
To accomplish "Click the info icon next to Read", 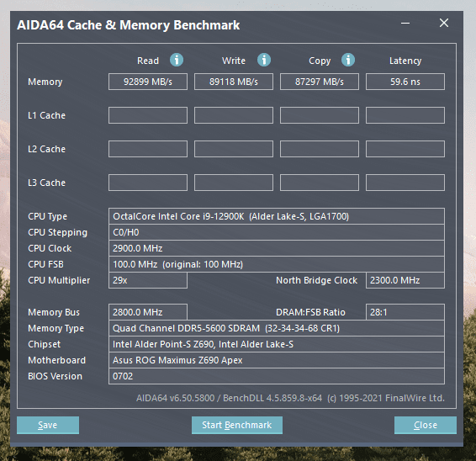I will pyautogui.click(x=177, y=60).
